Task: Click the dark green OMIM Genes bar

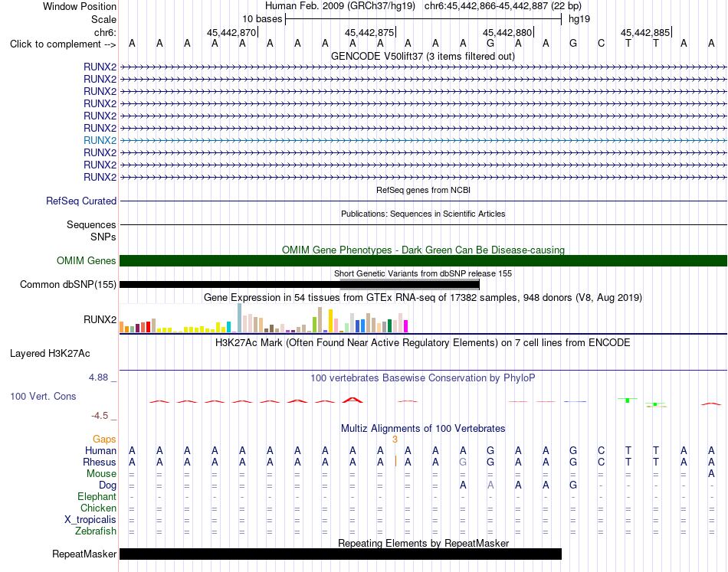Action: pos(423,260)
